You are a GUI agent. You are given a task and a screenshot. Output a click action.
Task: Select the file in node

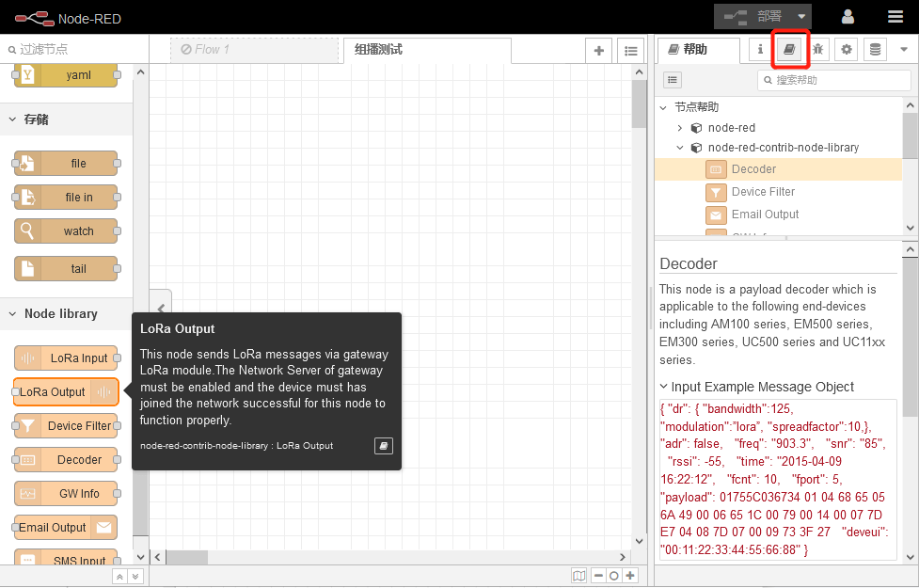66,198
